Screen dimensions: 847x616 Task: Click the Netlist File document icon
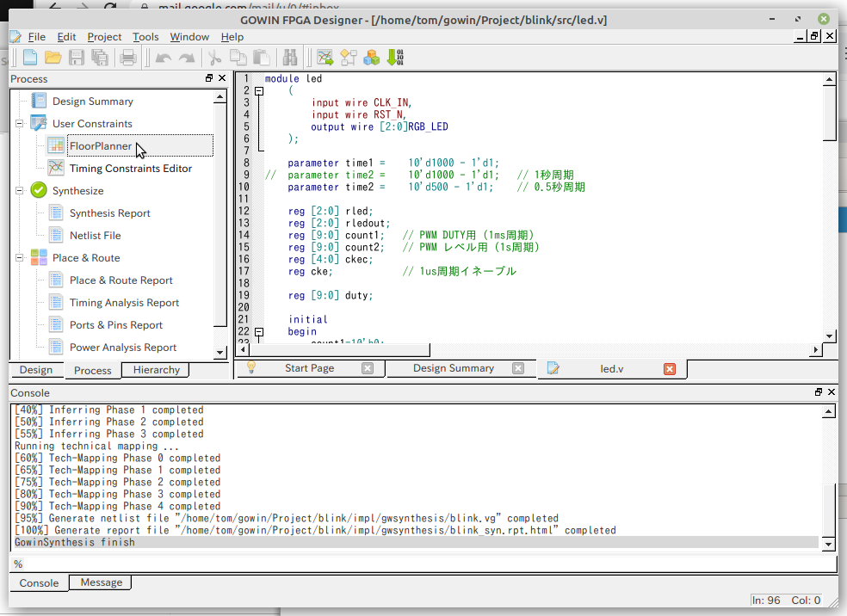pos(56,236)
